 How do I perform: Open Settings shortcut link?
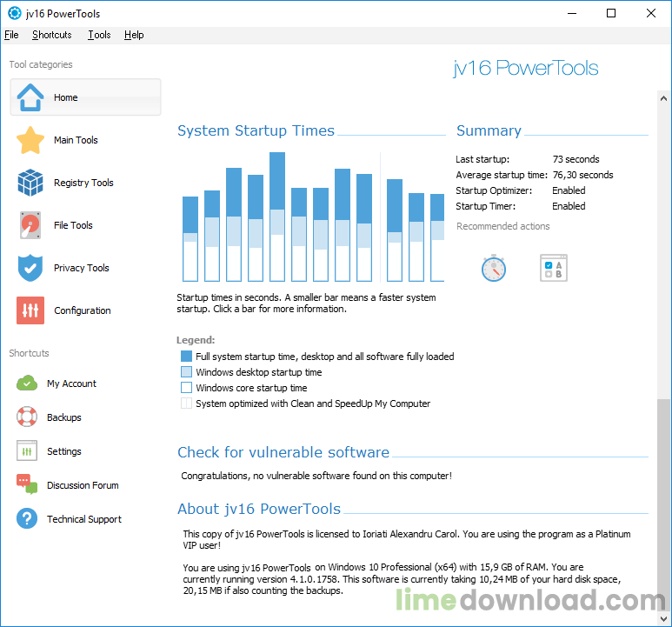click(x=64, y=451)
